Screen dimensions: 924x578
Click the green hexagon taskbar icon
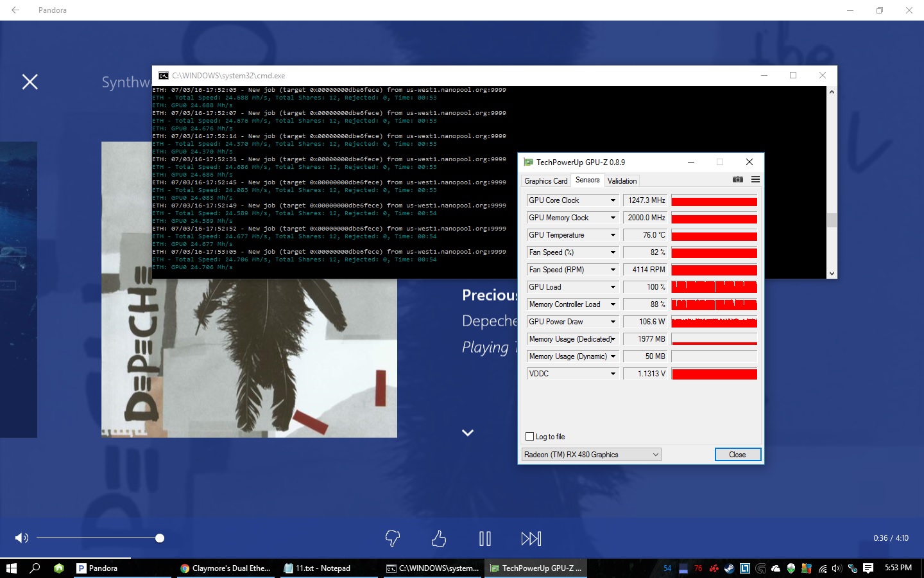point(59,568)
